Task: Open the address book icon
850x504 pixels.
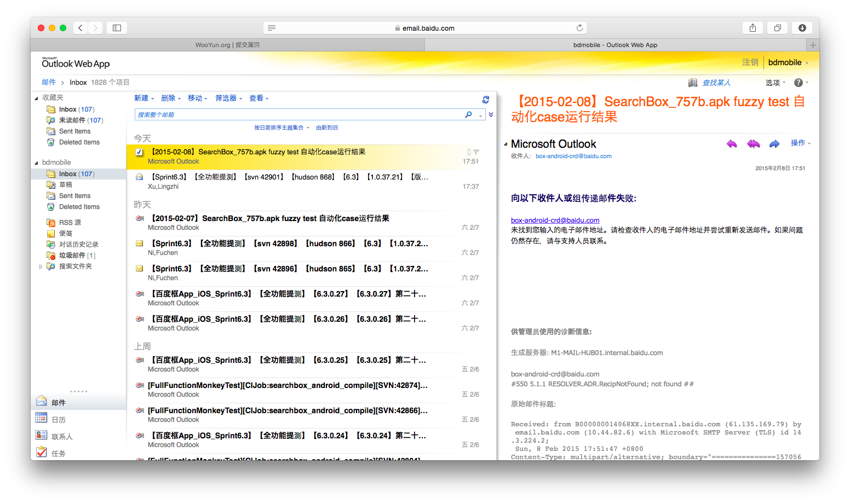Action: click(693, 83)
